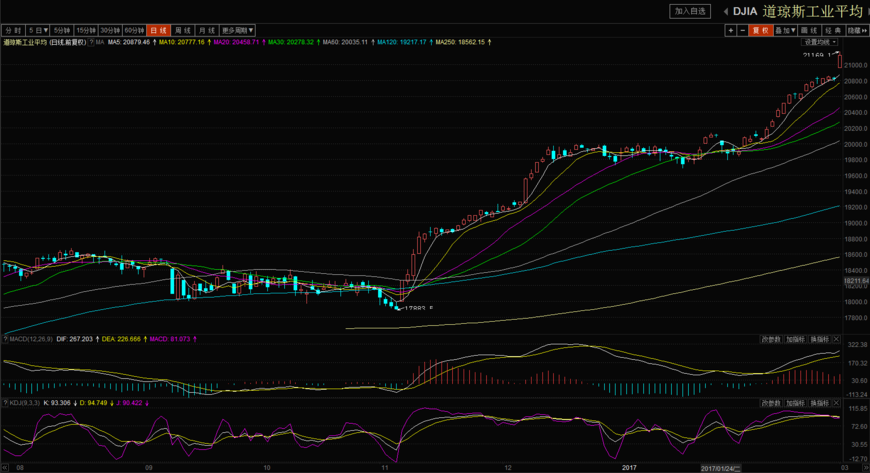This screenshot has width=870, height=473.
Task: Toggle the 复权 price adjustment button
Action: click(761, 31)
